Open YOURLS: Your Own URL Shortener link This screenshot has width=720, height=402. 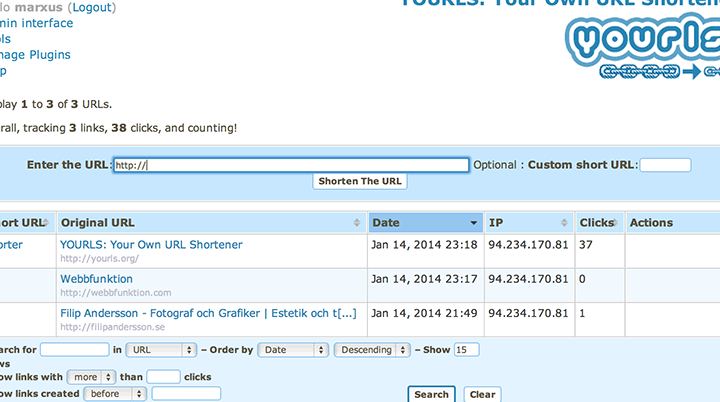(151, 244)
